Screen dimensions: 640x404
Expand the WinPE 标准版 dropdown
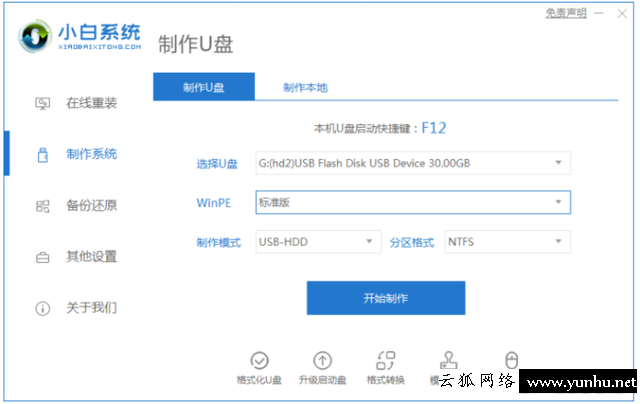[x=413, y=202]
